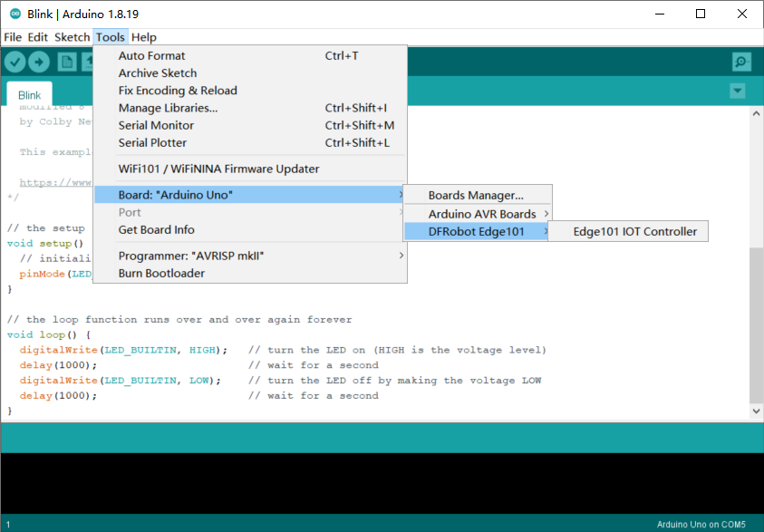Viewport: 764px width, 532px height.
Task: Click the editor vertical scrollbar thumb
Action: tap(756, 325)
